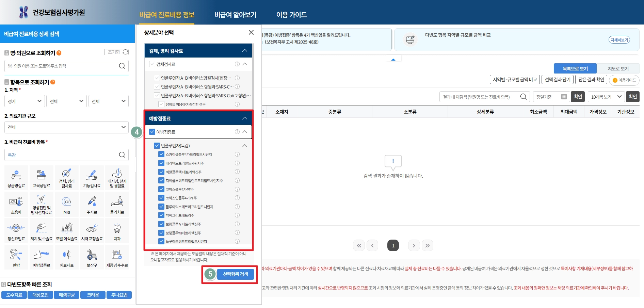Viewport: 644px width, 308px height.
Task: Open the 경기 region dropdown
Action: tap(24, 101)
